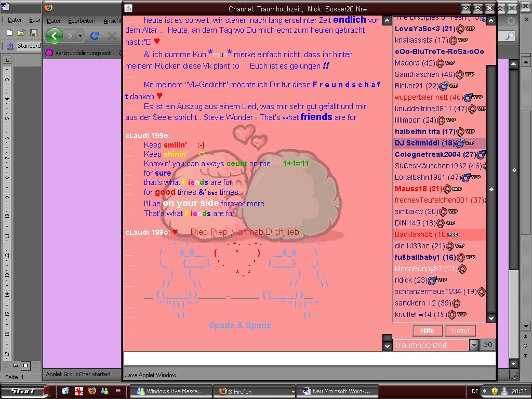The height and width of the screenshot is (399, 532).
Task: Click Firefox logo in browser title bar
Action: point(48,7)
